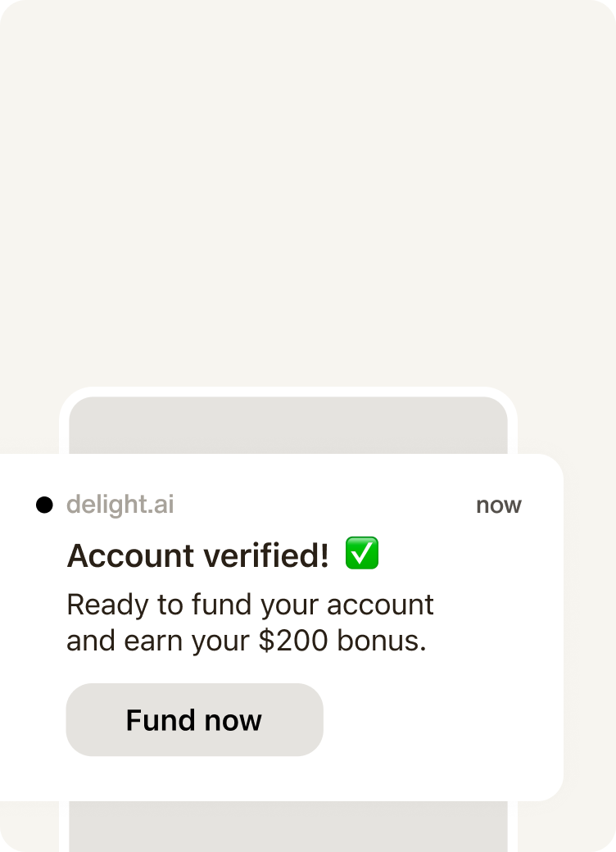Click white card space right of Fund now
Viewport: 616px width, 852px height.
[x=442, y=719]
